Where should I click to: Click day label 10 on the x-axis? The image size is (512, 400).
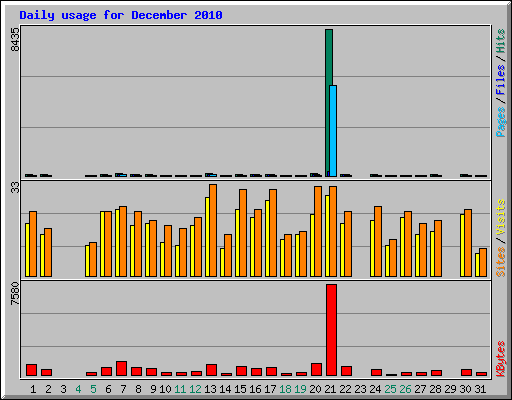tap(165, 389)
